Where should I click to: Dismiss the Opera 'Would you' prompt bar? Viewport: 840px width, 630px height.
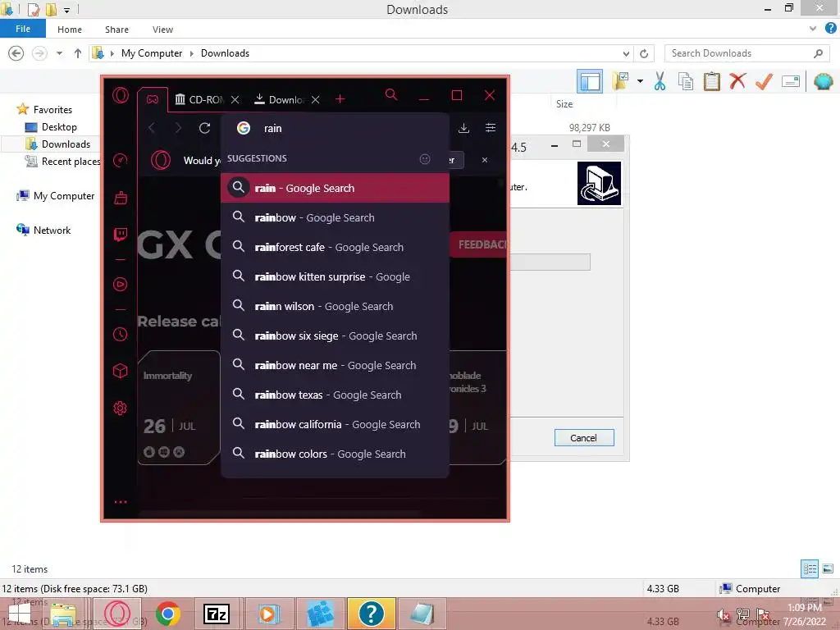485,160
